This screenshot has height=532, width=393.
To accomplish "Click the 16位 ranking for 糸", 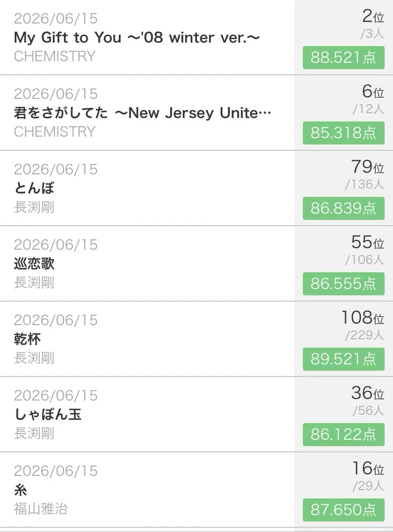I will pyautogui.click(x=368, y=469).
